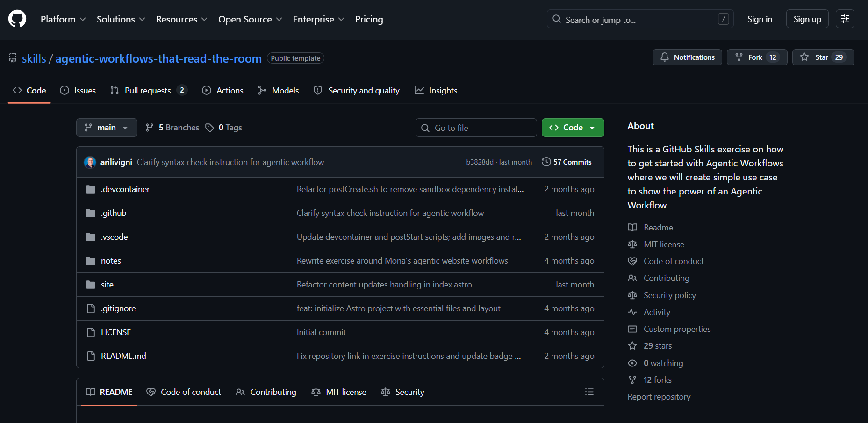This screenshot has height=423, width=868.
Task: Open the 5 Branches link
Action: pos(172,128)
